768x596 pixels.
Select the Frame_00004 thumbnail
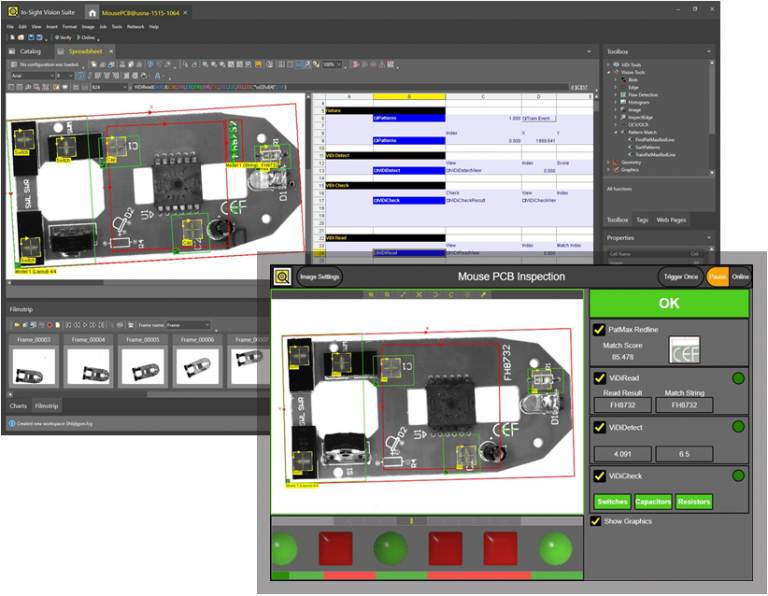point(88,361)
